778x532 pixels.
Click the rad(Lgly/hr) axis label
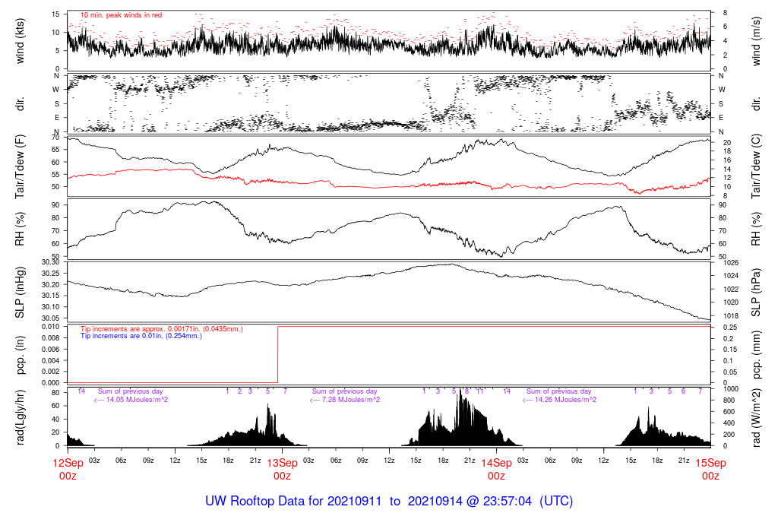(x=21, y=416)
